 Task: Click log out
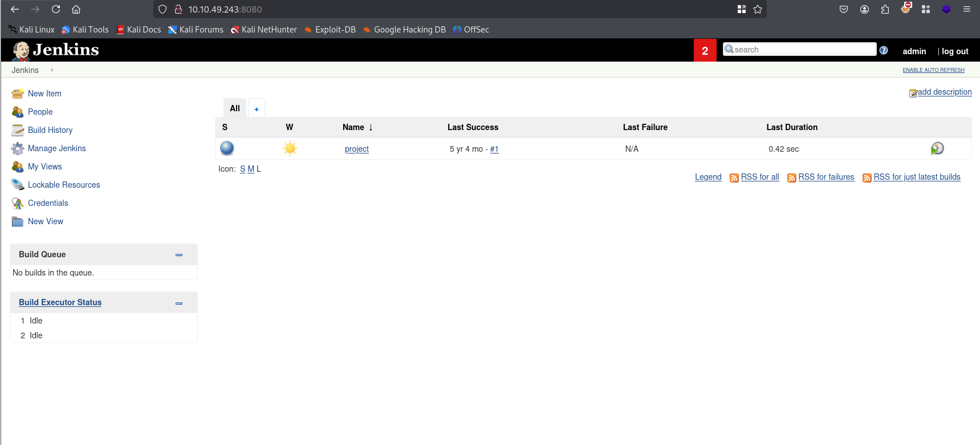coord(955,51)
